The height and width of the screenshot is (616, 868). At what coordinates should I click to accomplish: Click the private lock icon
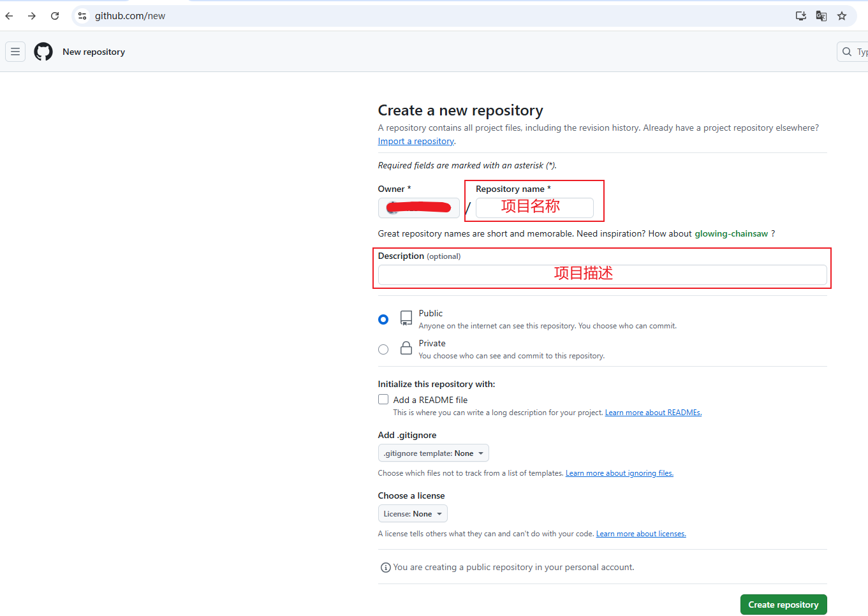coord(406,348)
